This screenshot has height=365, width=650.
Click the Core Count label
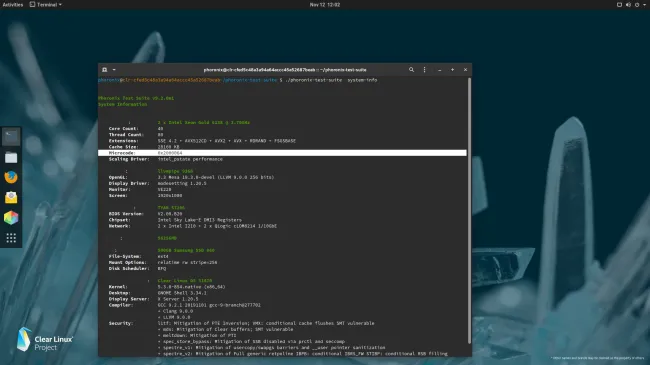124,129
